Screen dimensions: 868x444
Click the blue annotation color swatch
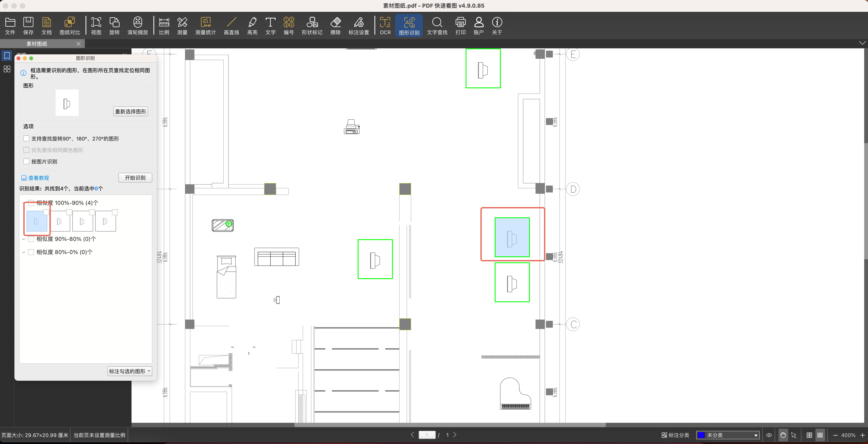click(x=701, y=435)
